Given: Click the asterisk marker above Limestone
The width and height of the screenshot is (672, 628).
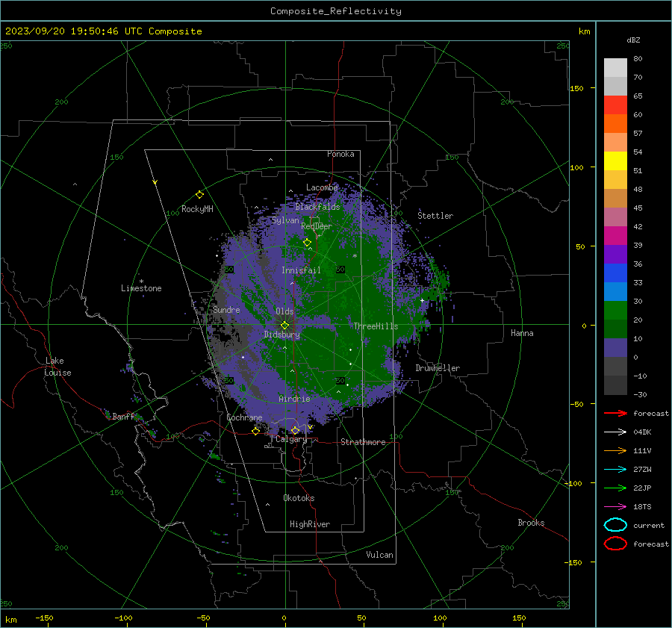Looking at the screenshot, I should click(x=141, y=282).
